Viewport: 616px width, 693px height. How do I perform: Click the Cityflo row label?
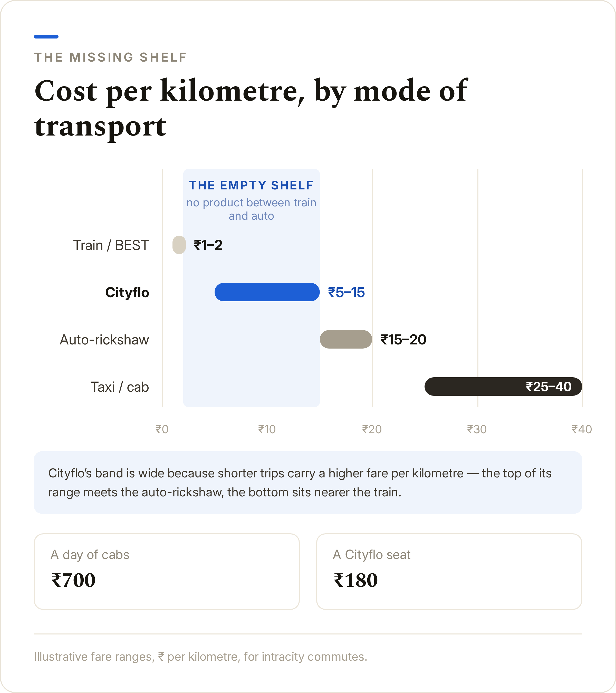point(127,292)
